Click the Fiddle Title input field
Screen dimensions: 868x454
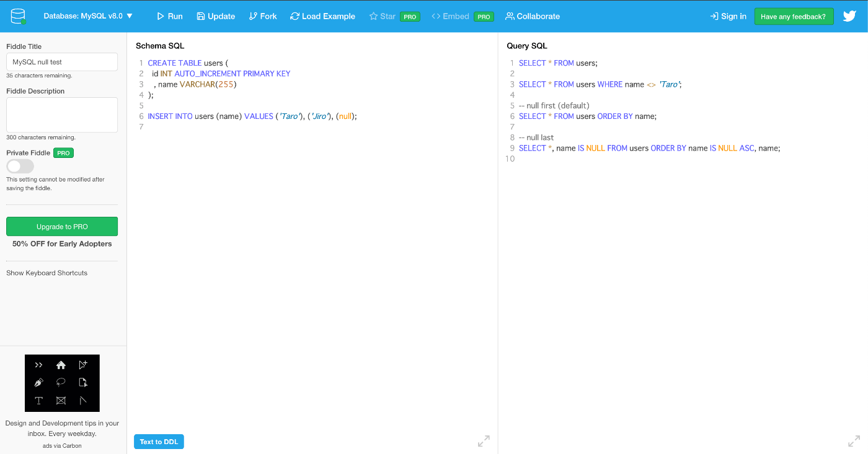[62, 62]
